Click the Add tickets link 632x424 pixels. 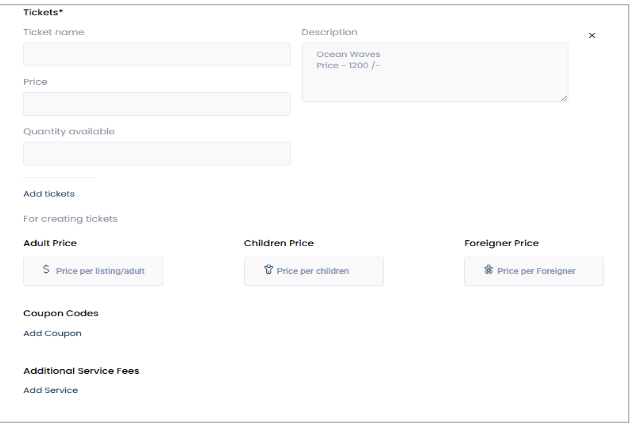click(x=49, y=194)
